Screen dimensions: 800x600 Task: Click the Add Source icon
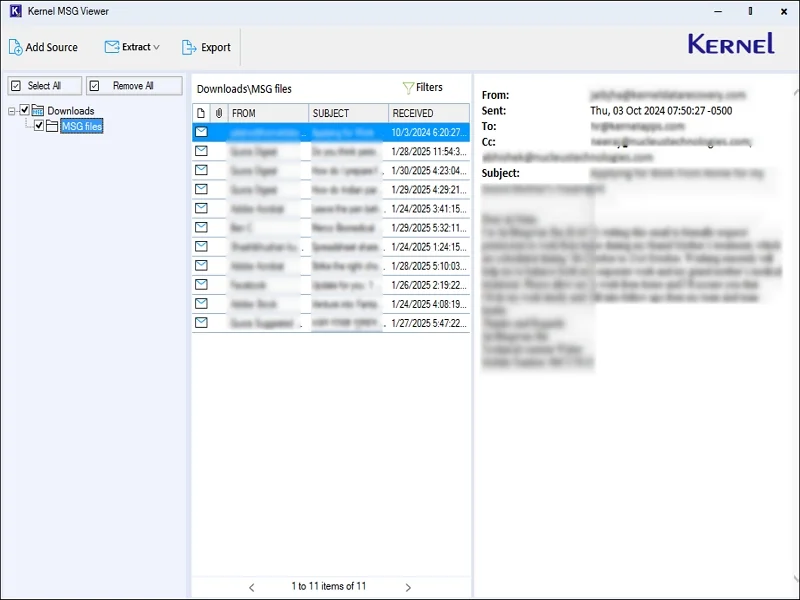tap(16, 47)
